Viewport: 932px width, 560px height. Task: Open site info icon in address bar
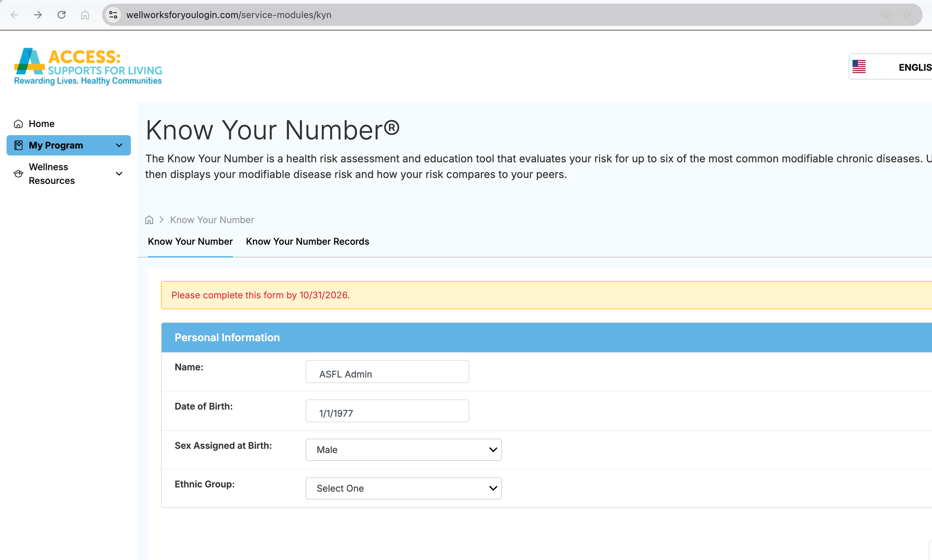pos(113,15)
